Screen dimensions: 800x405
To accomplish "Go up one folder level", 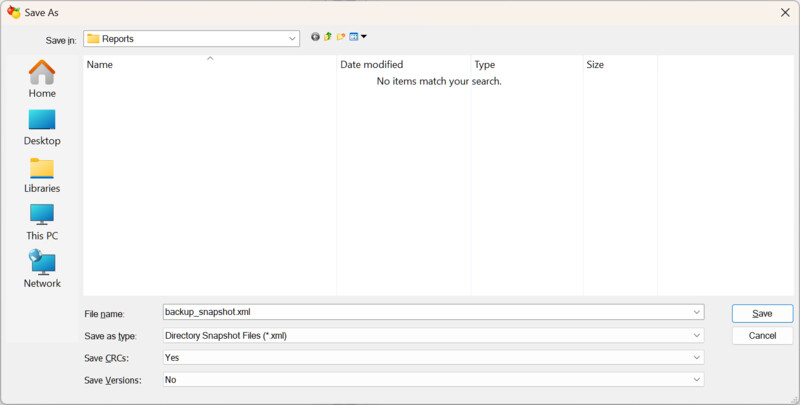I will click(328, 37).
